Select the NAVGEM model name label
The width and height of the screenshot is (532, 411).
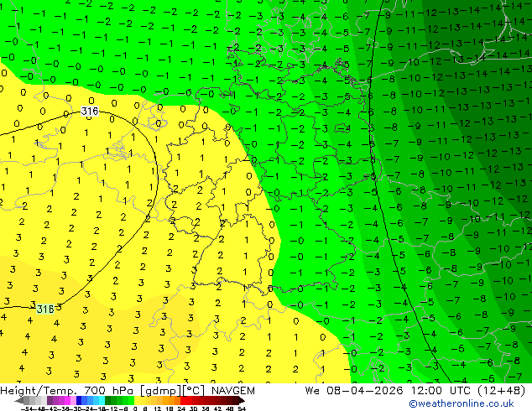pyautogui.click(x=233, y=391)
